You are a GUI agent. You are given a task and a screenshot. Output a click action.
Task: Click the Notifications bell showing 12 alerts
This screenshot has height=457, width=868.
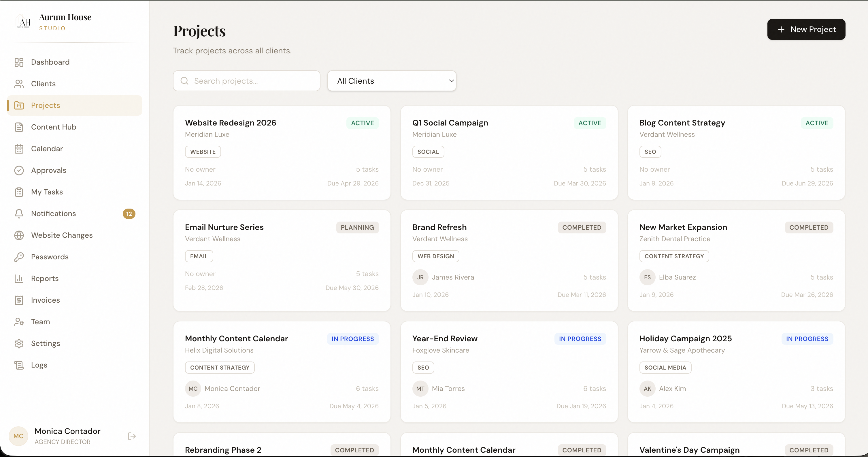[x=54, y=213]
